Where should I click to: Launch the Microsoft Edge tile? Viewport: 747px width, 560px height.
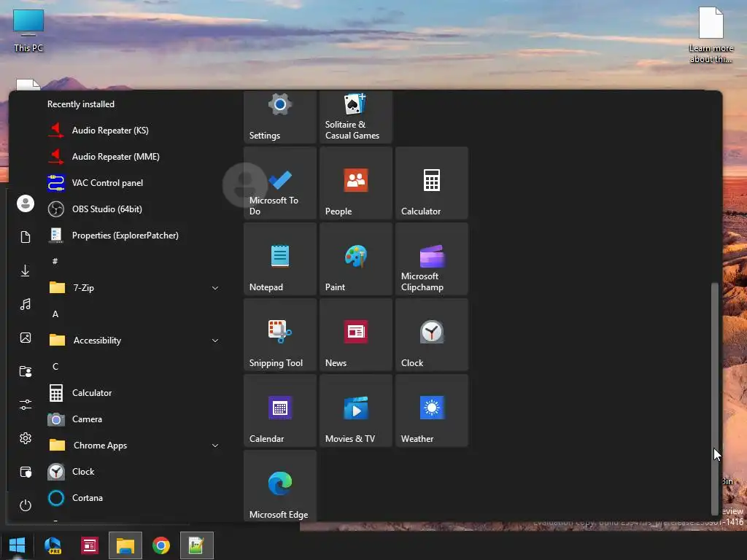point(279,485)
